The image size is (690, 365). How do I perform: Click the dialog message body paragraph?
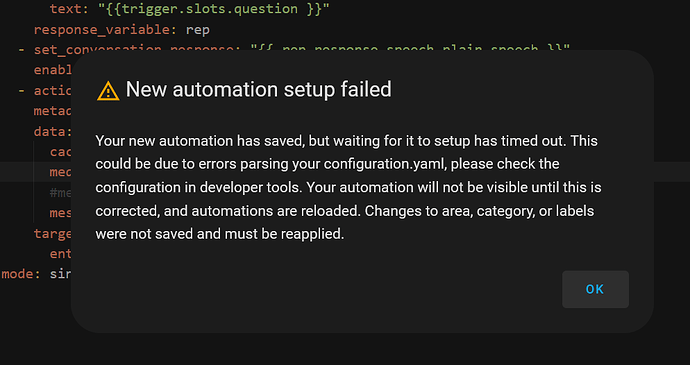pos(348,187)
